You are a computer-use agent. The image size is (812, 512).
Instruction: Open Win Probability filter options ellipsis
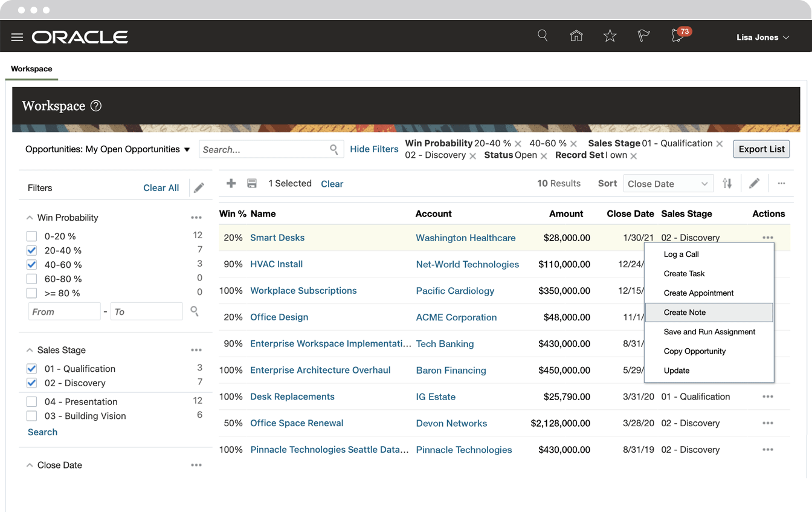click(196, 218)
